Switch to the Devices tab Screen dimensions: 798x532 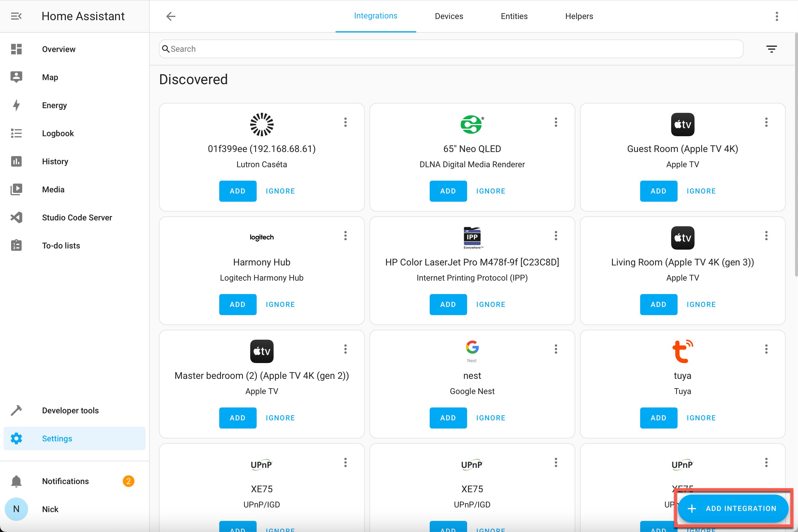coord(448,16)
